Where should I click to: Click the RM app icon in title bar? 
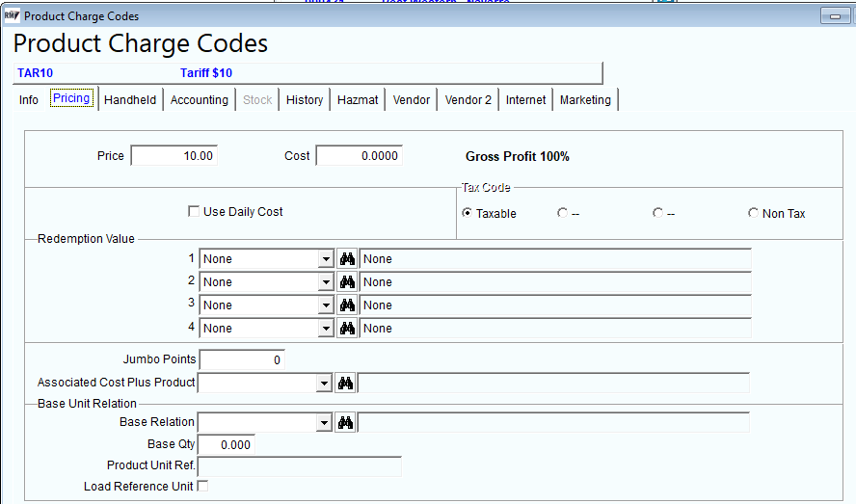[x=12, y=15]
